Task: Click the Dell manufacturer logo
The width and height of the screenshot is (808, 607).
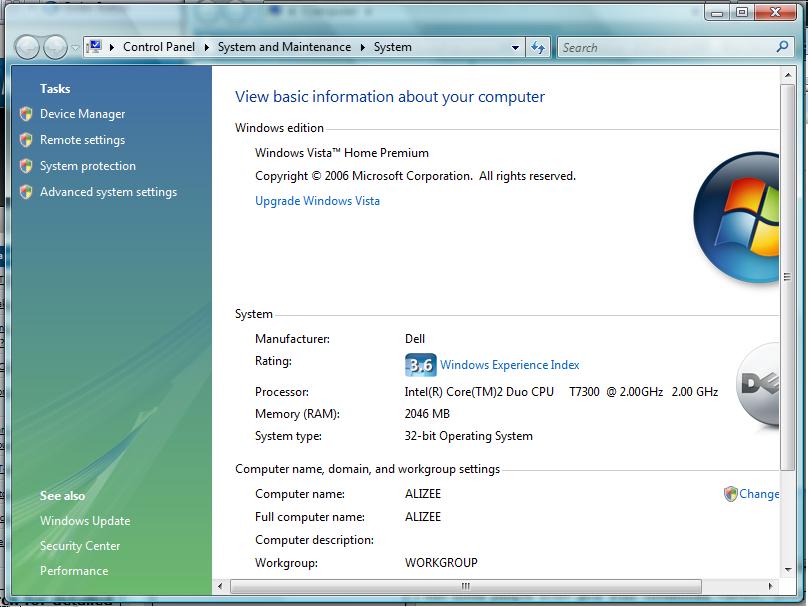Action: (758, 385)
